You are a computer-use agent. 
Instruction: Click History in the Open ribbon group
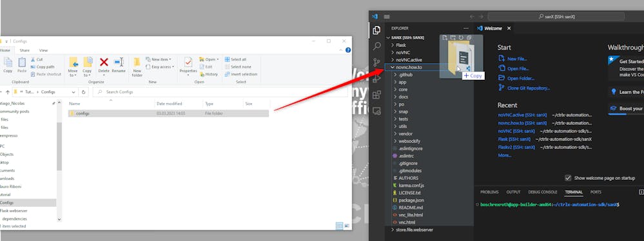(209, 74)
